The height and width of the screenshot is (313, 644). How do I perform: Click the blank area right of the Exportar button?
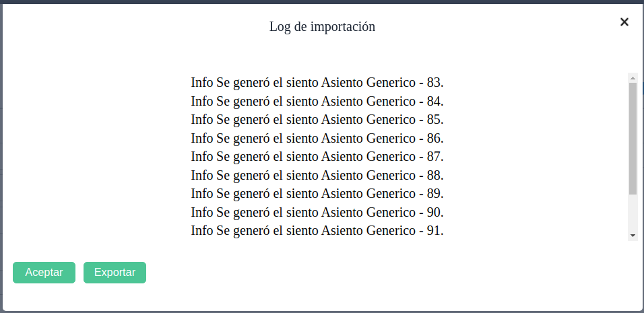[x=377, y=273]
